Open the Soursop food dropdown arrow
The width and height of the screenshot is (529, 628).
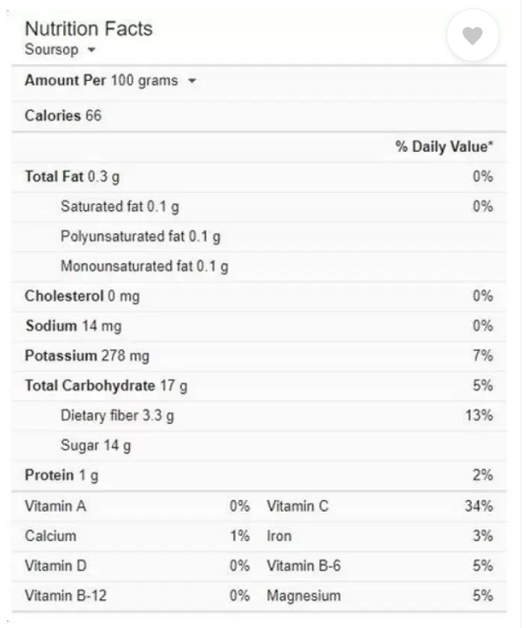point(92,50)
